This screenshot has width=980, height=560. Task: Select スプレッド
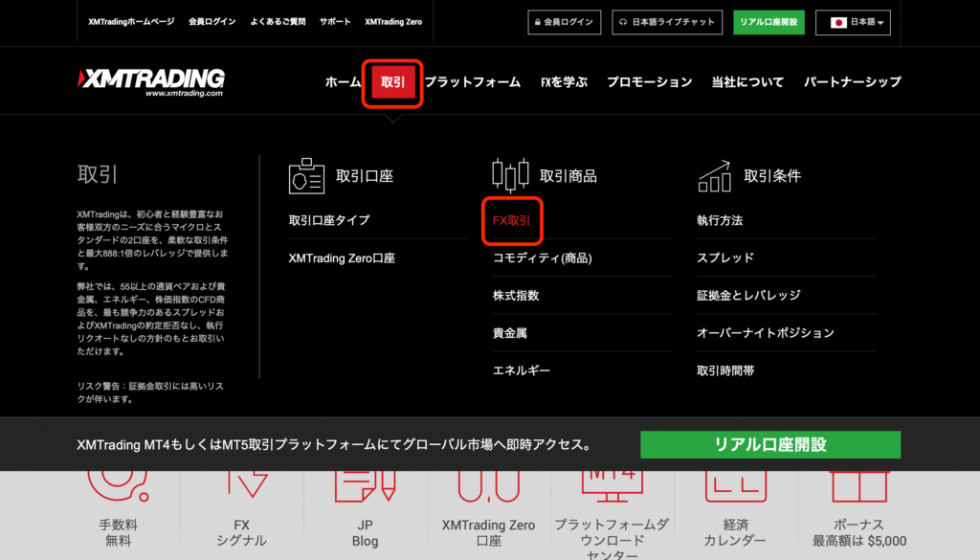[725, 258]
